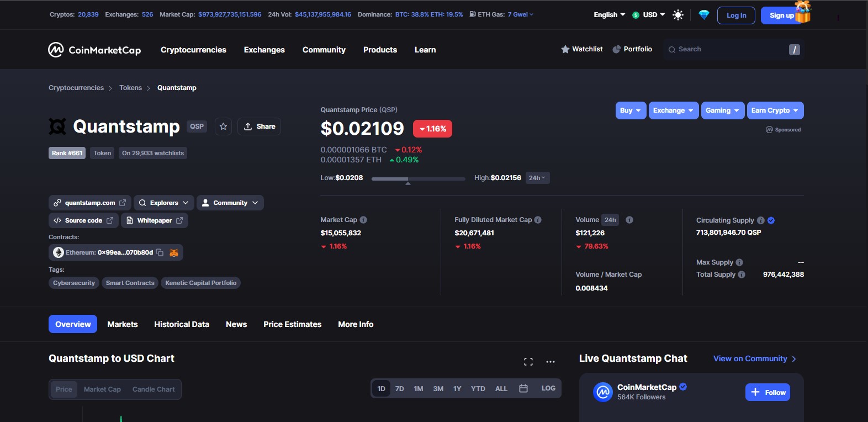The height and width of the screenshot is (422, 868).
Task: Click the Max Supply info icon
Action: 739,262
